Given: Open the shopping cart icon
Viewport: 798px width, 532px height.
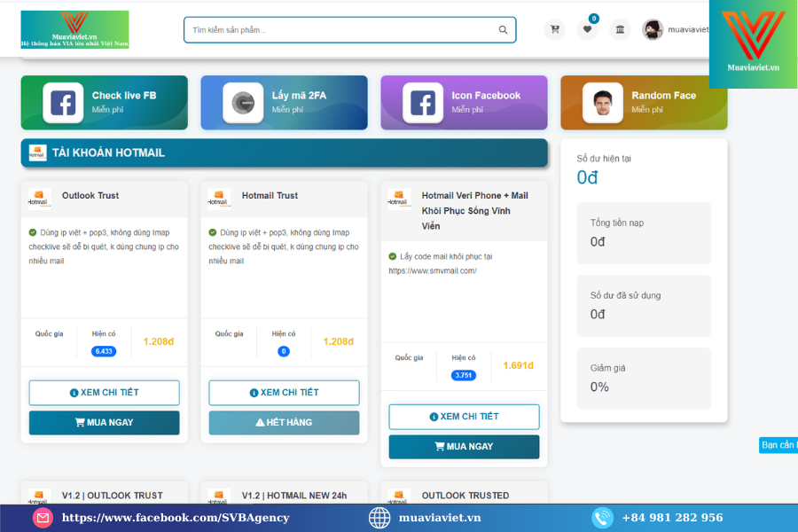Looking at the screenshot, I should (555, 29).
